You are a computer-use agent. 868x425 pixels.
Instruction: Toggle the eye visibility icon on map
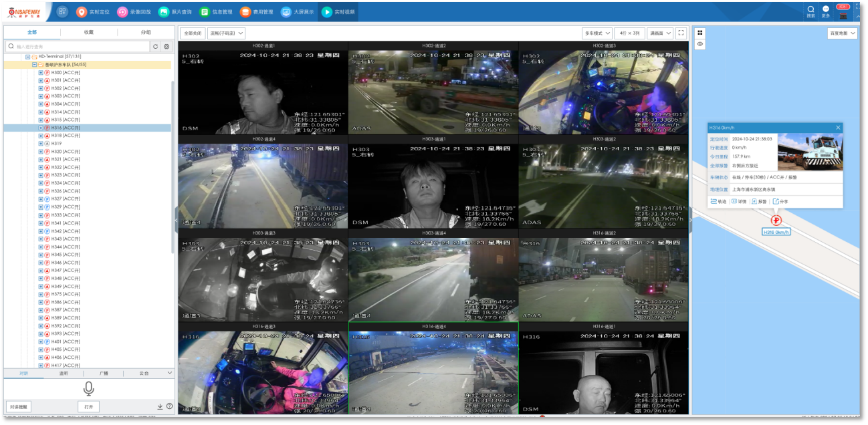point(699,44)
